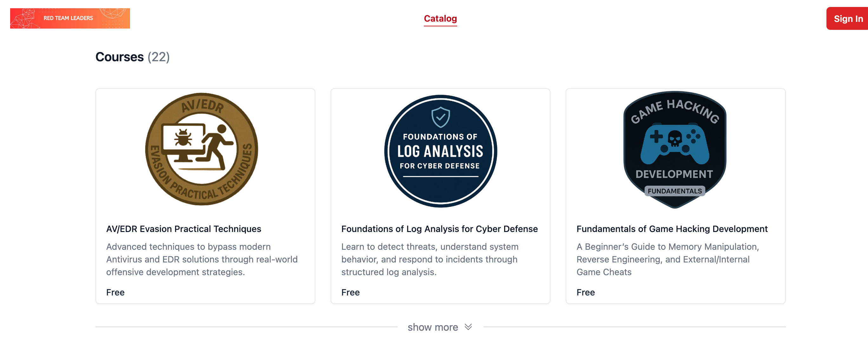Click the Courses (22) heading
868x351 pixels.
click(132, 57)
